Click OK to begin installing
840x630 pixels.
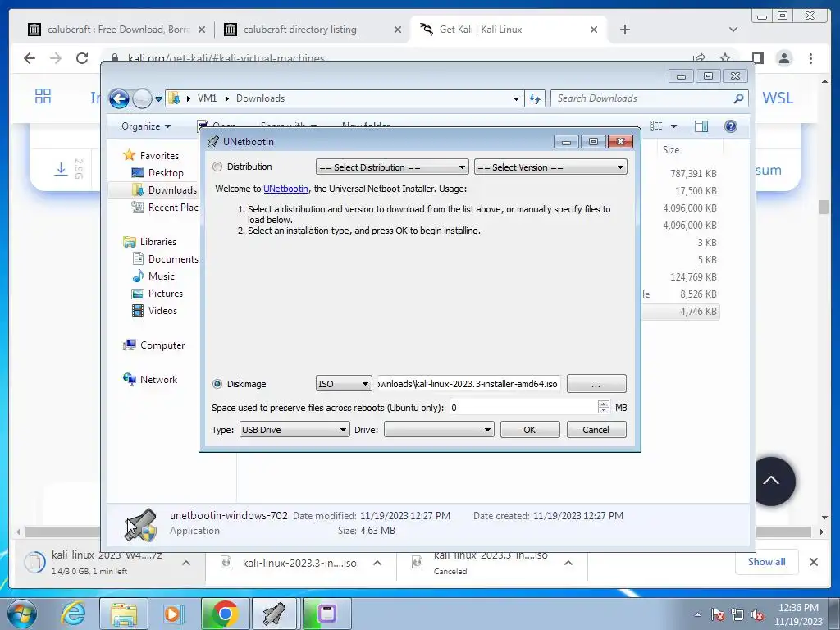(x=530, y=430)
